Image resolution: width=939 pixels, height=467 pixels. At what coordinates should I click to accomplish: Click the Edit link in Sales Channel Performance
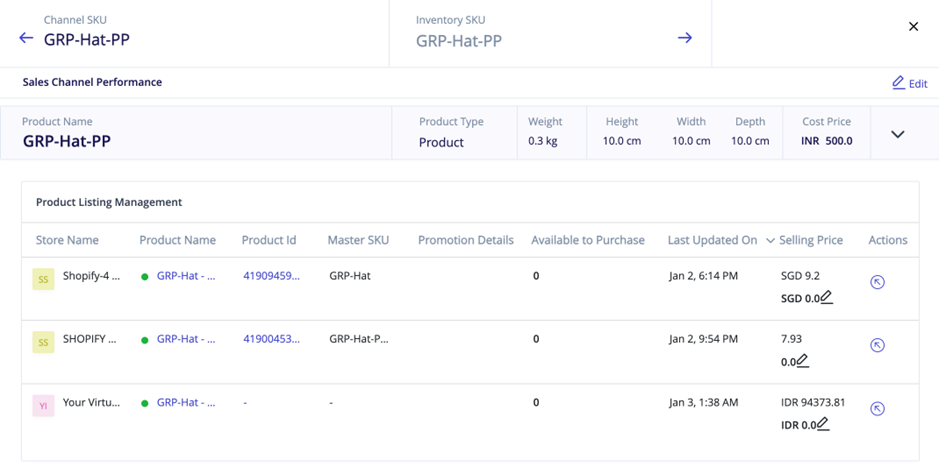910,83
